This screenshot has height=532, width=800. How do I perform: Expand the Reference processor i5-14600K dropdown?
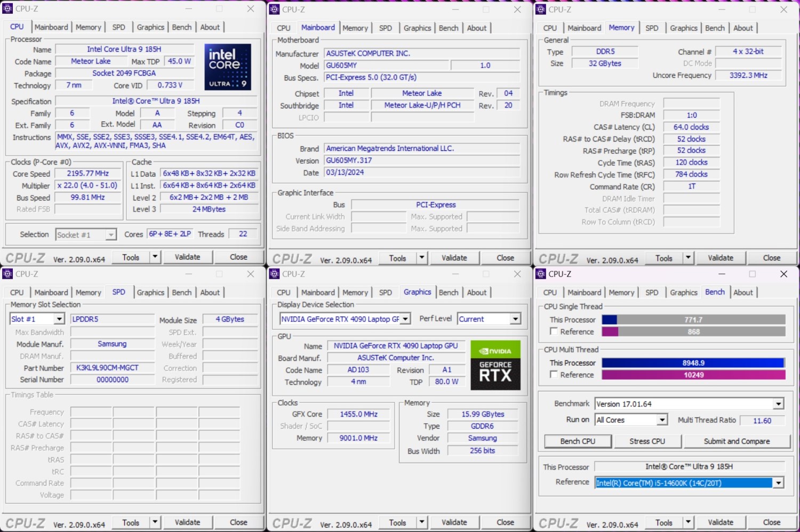pos(778,483)
